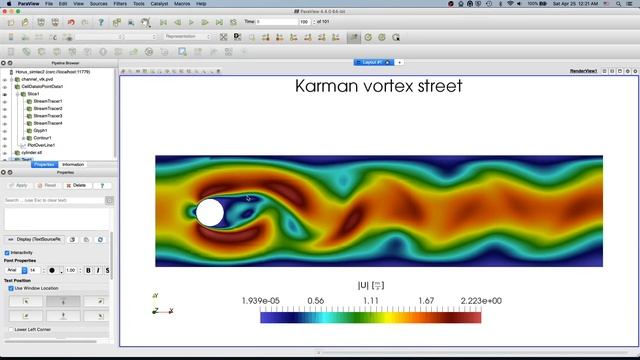Toggle visibility eye for Slice1
Viewport: 640px width, 360px height.
(4, 94)
